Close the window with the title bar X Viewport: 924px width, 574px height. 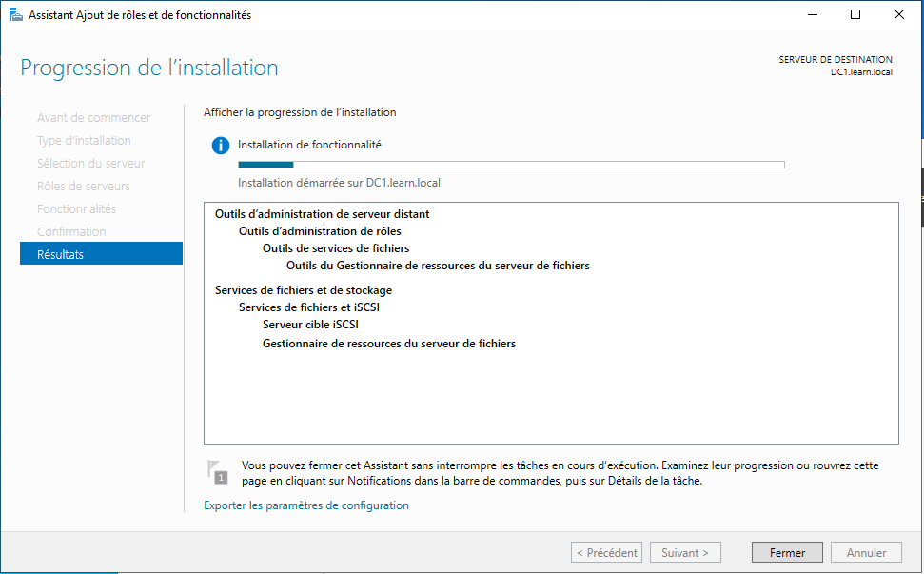pyautogui.click(x=898, y=15)
